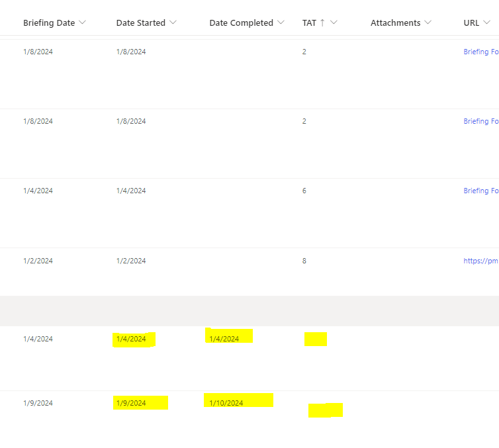Select highlighted Date Completed 1/4/2024 cell
Image resolution: width=499 pixels, height=448 pixels.
[x=224, y=339]
